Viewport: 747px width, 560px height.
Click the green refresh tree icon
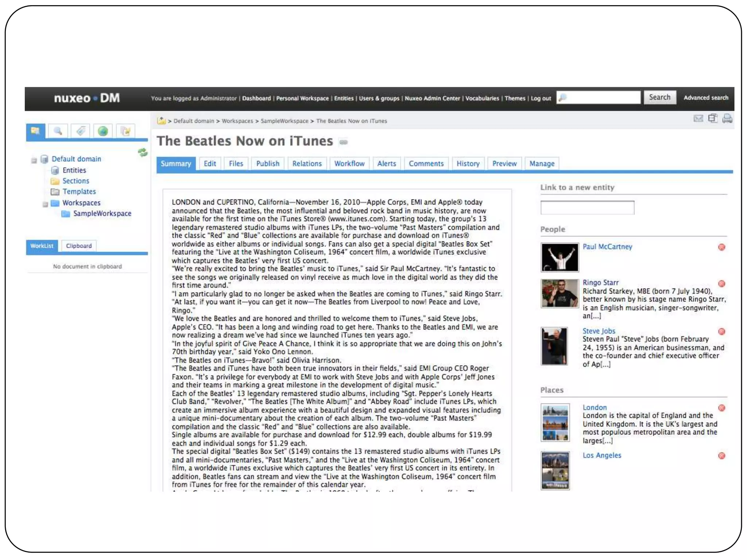coord(143,152)
